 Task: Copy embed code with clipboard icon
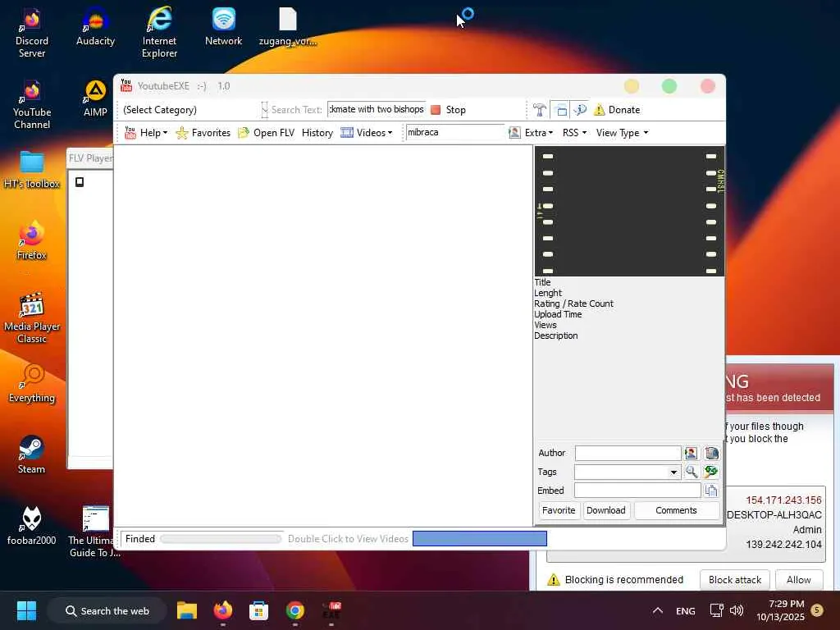coord(711,491)
